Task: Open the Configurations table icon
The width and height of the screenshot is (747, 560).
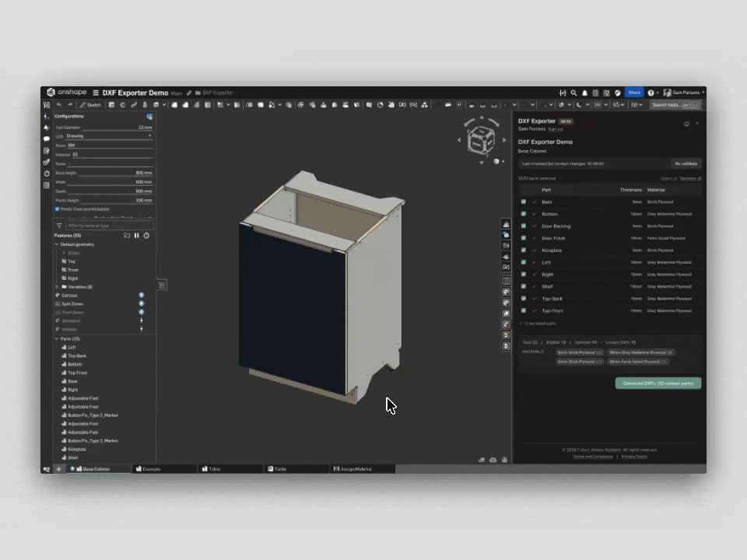Action: [x=149, y=117]
